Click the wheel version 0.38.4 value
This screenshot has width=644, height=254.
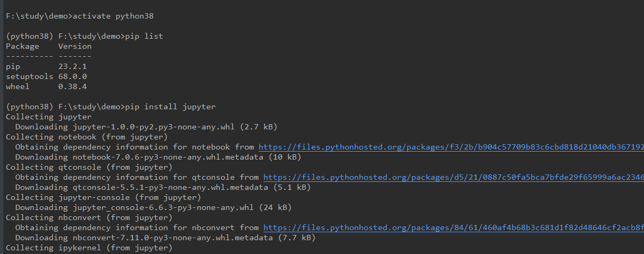73,86
